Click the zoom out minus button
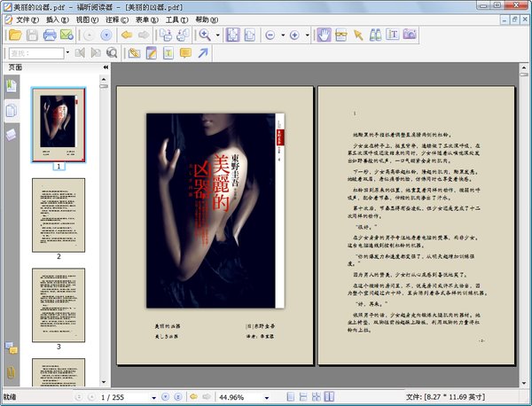532x406 pixels. click(270, 35)
